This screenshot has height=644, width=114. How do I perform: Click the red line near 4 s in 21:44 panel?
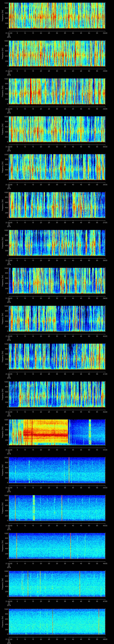point(15,508)
